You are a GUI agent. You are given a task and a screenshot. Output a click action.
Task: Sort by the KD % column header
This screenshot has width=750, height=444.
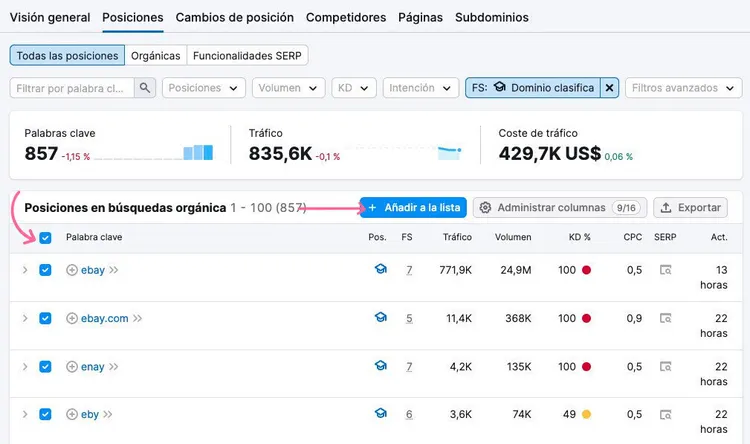tap(580, 237)
